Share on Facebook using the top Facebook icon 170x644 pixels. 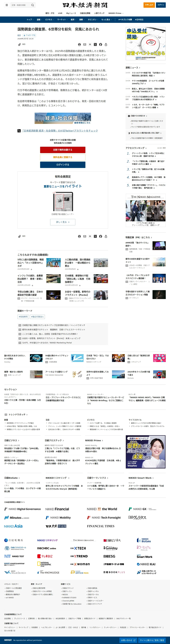[x=100, y=44]
